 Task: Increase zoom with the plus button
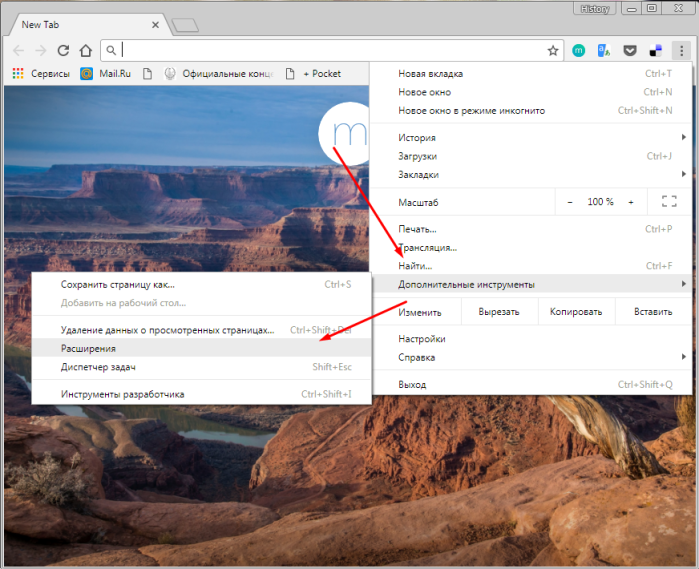click(631, 202)
